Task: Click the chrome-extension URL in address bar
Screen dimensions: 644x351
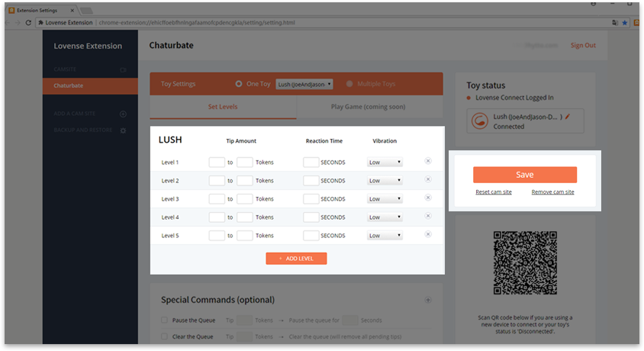Action: pyautogui.click(x=197, y=23)
